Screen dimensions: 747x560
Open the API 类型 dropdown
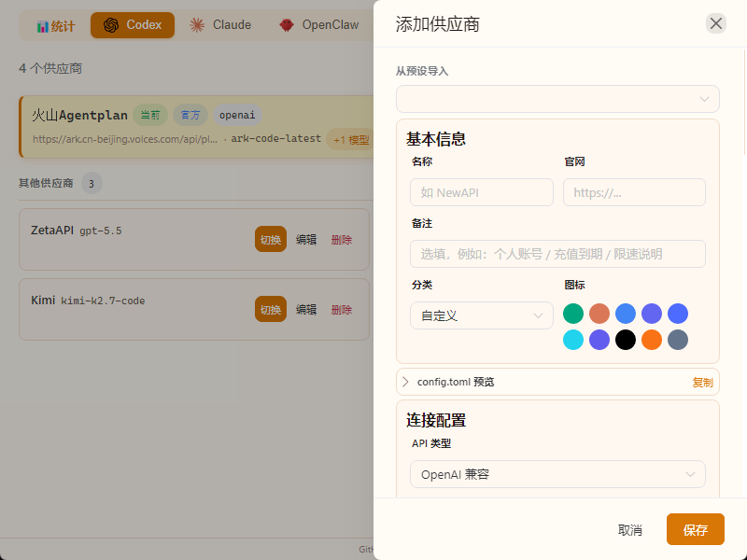point(557,474)
